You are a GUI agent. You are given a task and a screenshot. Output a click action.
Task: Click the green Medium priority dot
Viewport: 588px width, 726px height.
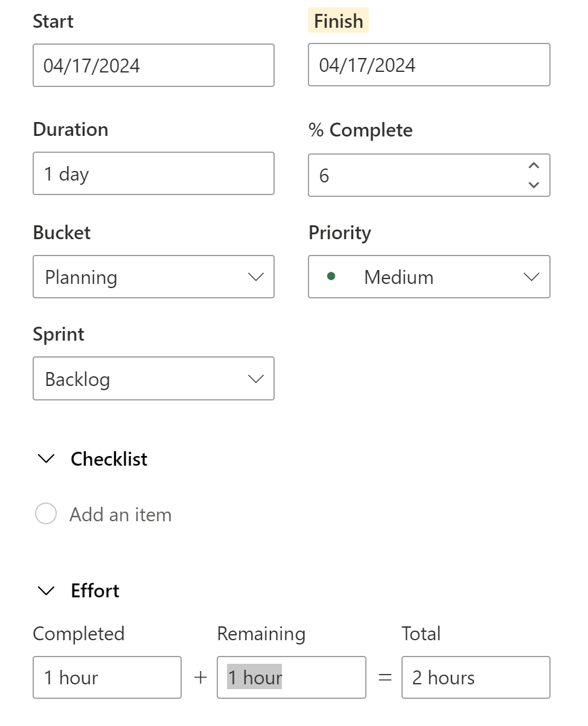click(331, 277)
